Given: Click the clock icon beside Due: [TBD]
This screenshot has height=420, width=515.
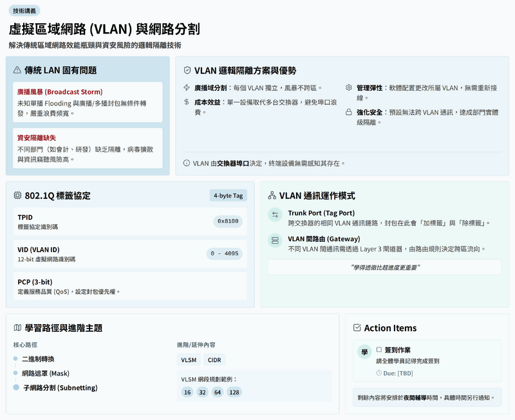Looking at the screenshot, I should (x=379, y=373).
